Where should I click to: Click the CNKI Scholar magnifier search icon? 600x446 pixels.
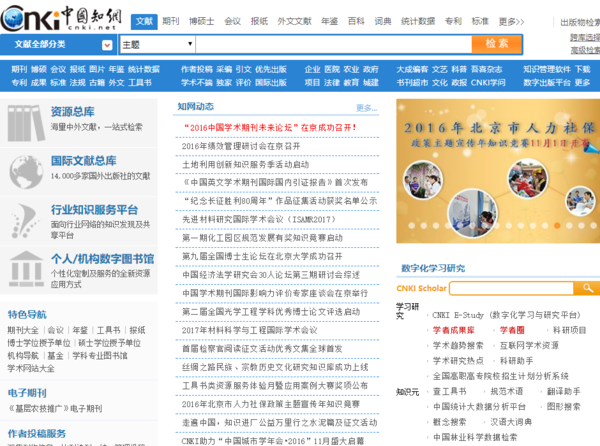[587, 288]
